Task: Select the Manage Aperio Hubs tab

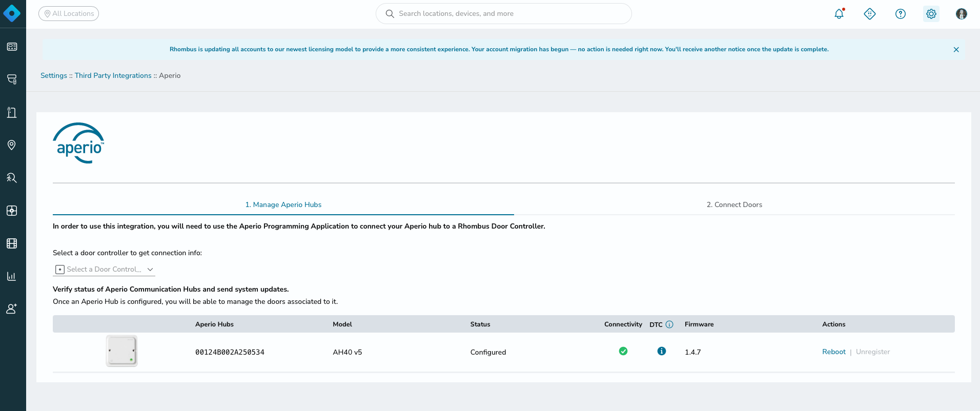Action: pyautogui.click(x=283, y=204)
